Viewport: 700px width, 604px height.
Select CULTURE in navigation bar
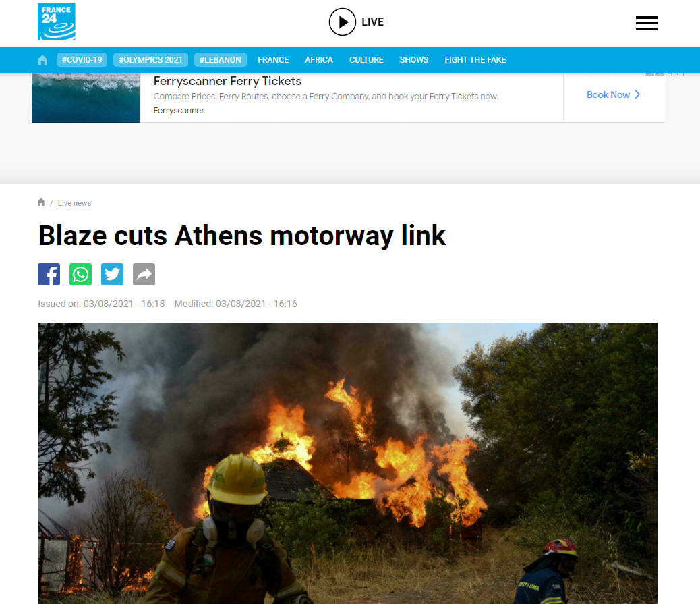pyautogui.click(x=366, y=60)
